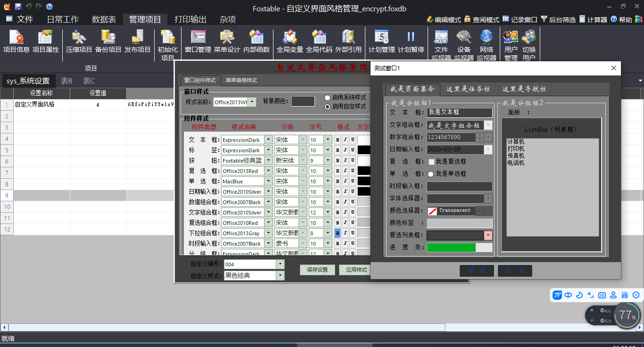The width and height of the screenshot is (644, 347).
Task: Select the 启用系统样式 radio button
Action: coord(328,98)
